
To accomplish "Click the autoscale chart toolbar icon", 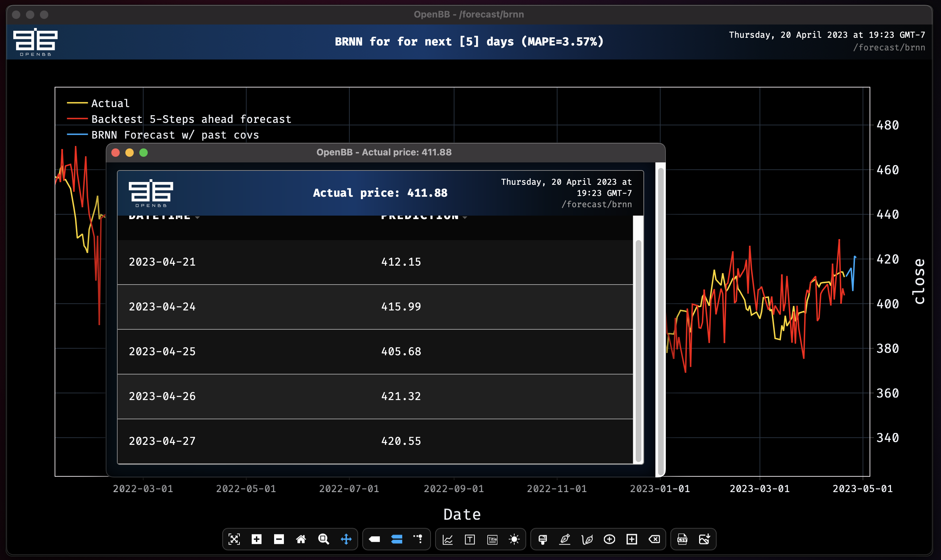I will [x=234, y=539].
